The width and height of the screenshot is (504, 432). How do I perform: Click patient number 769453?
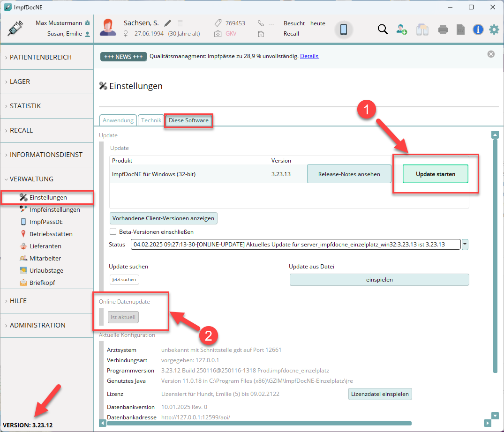tap(235, 23)
